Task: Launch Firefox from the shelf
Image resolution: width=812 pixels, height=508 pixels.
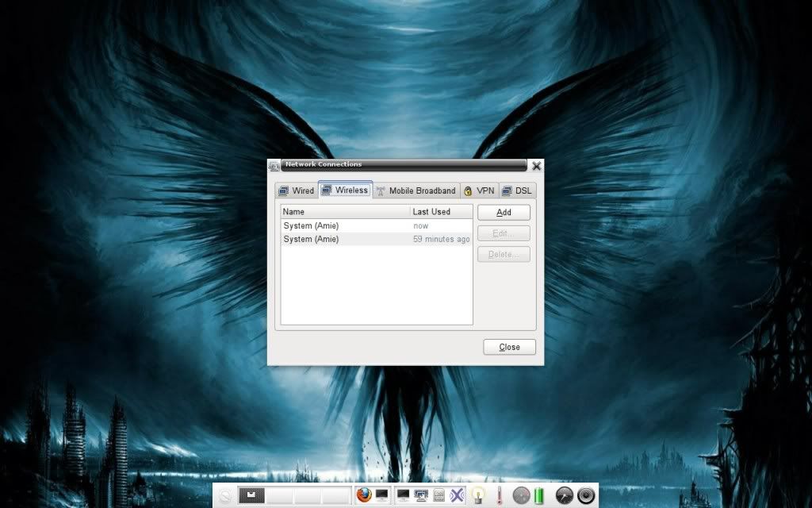Action: click(364, 495)
